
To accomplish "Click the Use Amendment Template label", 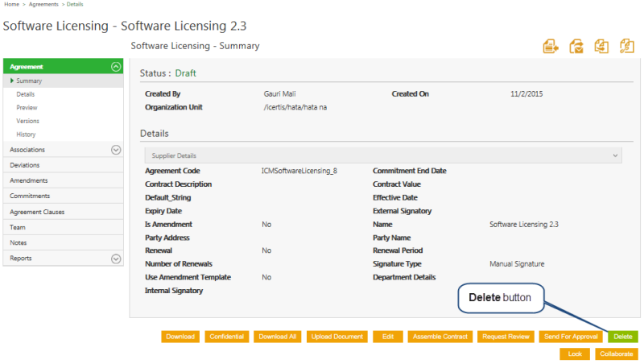I will (188, 277).
